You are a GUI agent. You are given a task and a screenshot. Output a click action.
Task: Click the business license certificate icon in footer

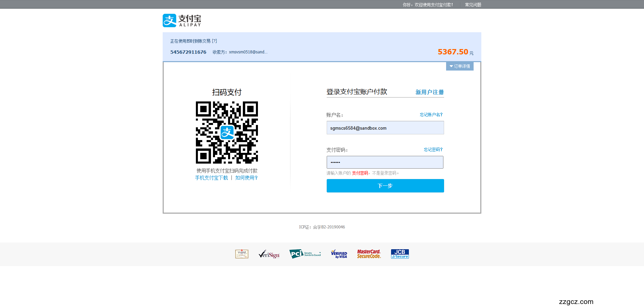pos(242,254)
